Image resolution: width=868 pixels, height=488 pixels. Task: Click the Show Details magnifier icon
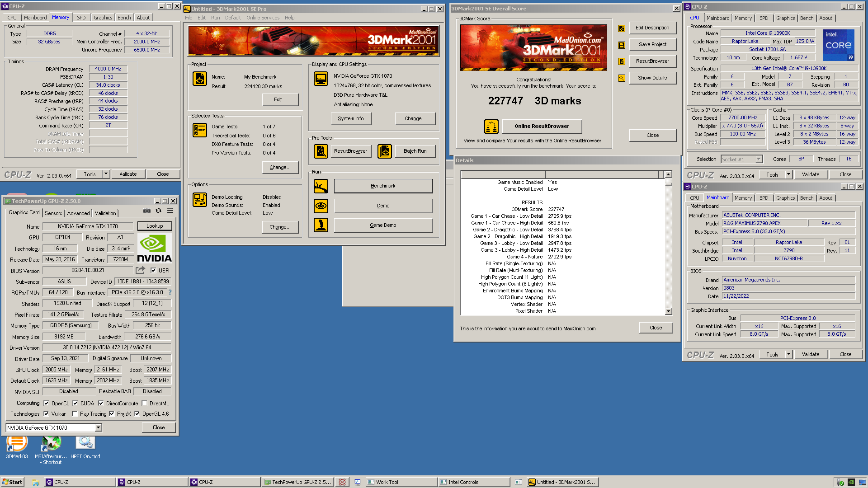pos(622,78)
